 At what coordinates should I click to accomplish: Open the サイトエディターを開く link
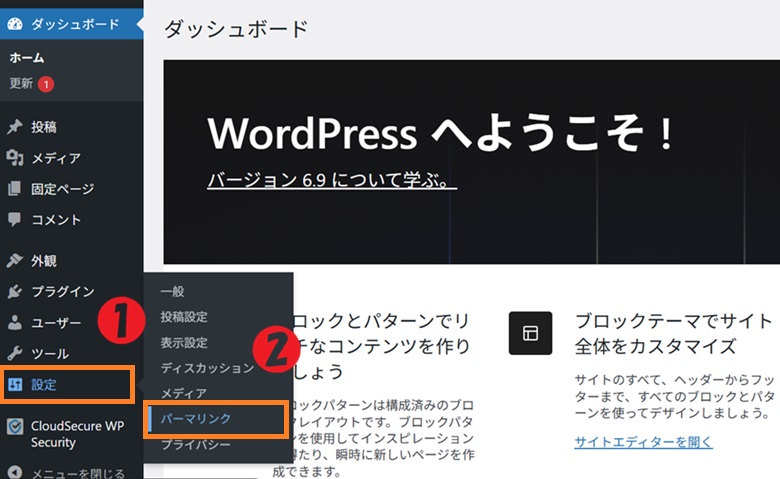(x=643, y=442)
